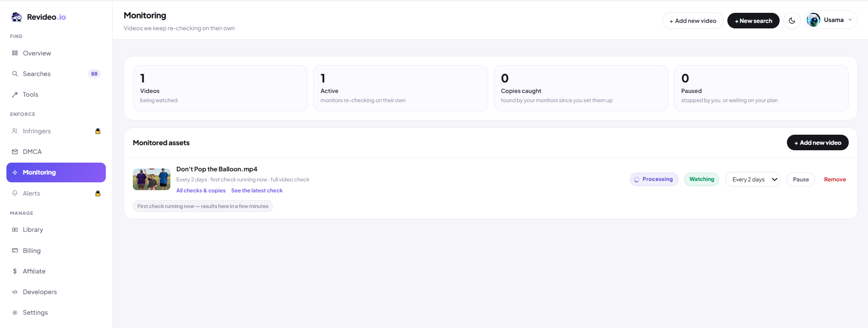868x328 pixels.
Task: Pause monitoring of Don't Pop the Balloon
Action: coord(801,180)
